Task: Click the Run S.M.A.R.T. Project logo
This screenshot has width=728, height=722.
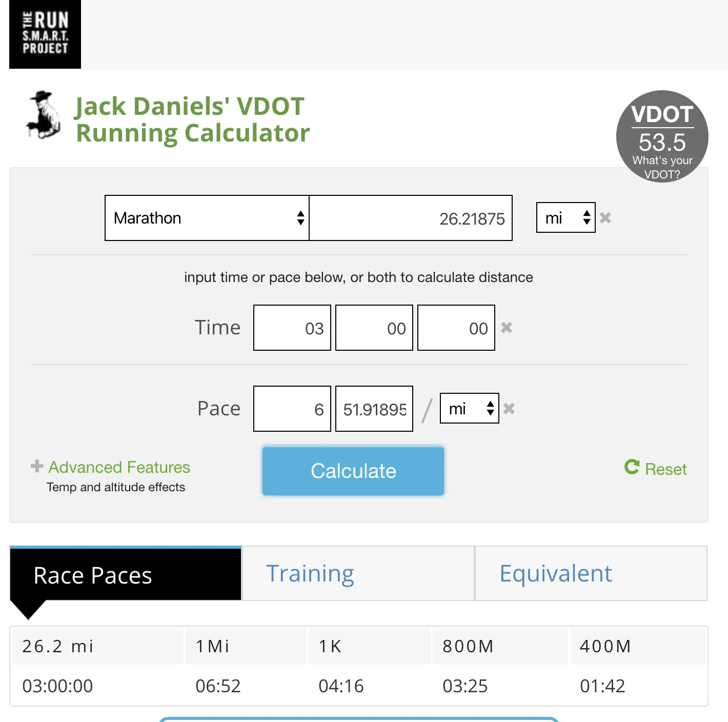Action: [45, 34]
